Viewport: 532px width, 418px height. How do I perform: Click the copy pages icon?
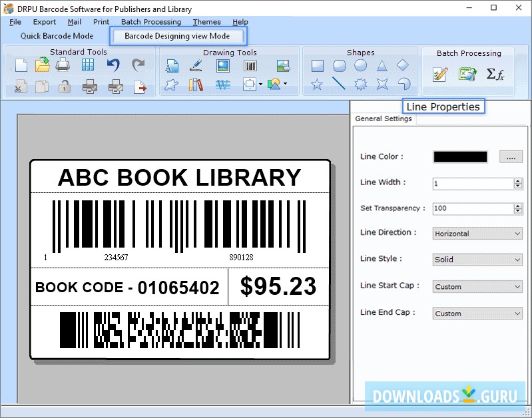coord(42,87)
